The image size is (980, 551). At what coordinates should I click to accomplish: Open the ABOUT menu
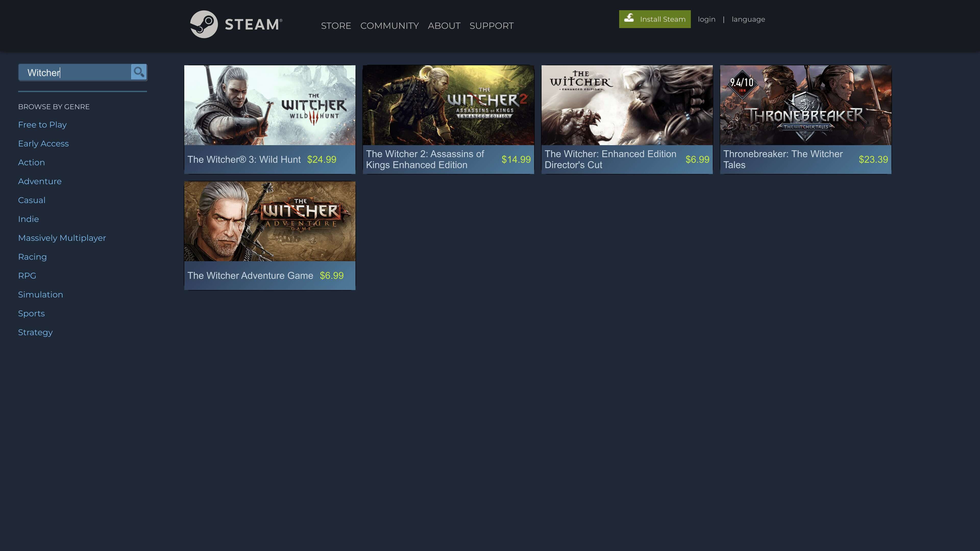point(444,26)
